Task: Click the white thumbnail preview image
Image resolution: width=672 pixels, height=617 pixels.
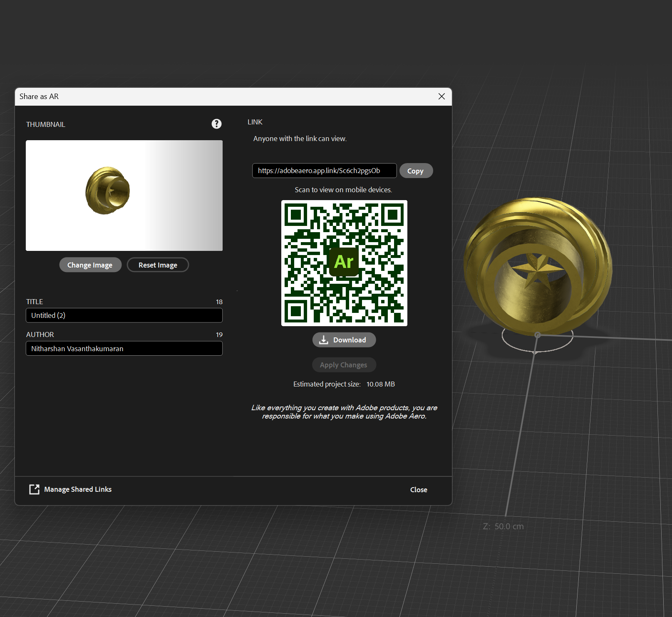Action: click(124, 195)
